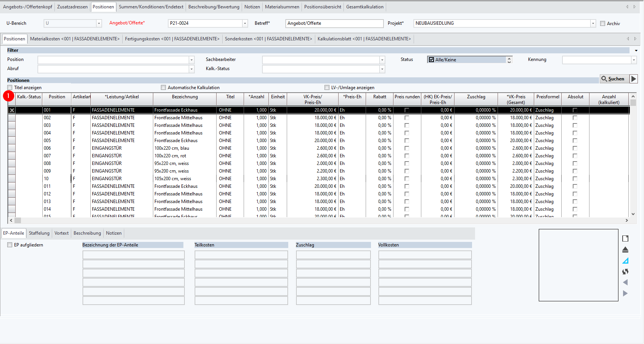Image resolution: width=644 pixels, height=344 pixels.
Task: Click the eject icon beside preview box
Action: click(x=625, y=250)
